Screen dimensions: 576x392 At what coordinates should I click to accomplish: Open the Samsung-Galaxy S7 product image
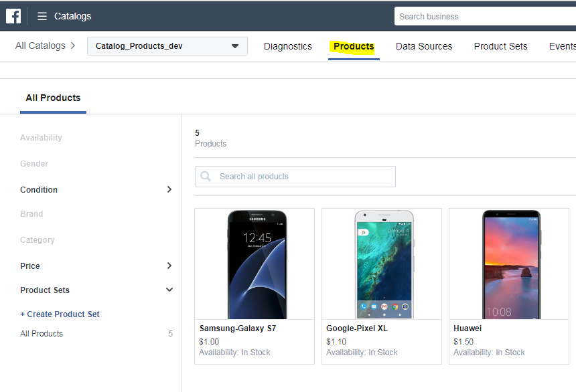pyautogui.click(x=257, y=264)
